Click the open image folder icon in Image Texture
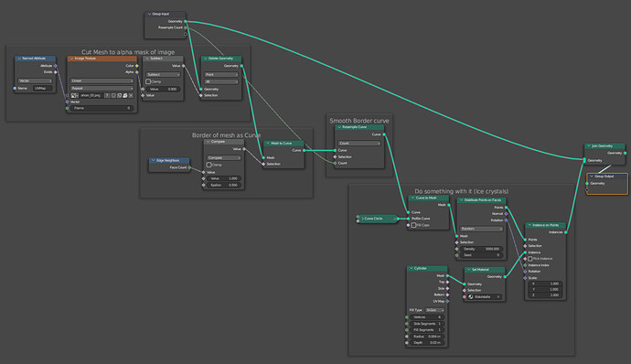The width and height of the screenshot is (631, 364). [124, 95]
